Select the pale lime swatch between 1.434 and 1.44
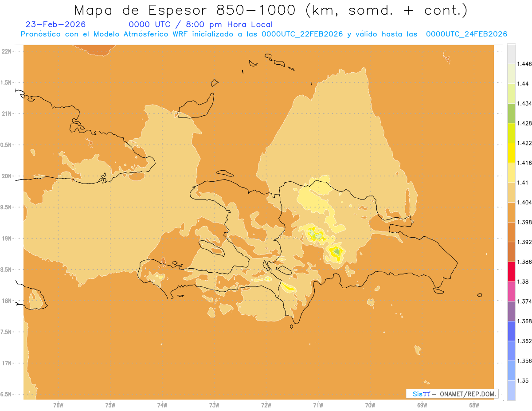 [x=512, y=93]
